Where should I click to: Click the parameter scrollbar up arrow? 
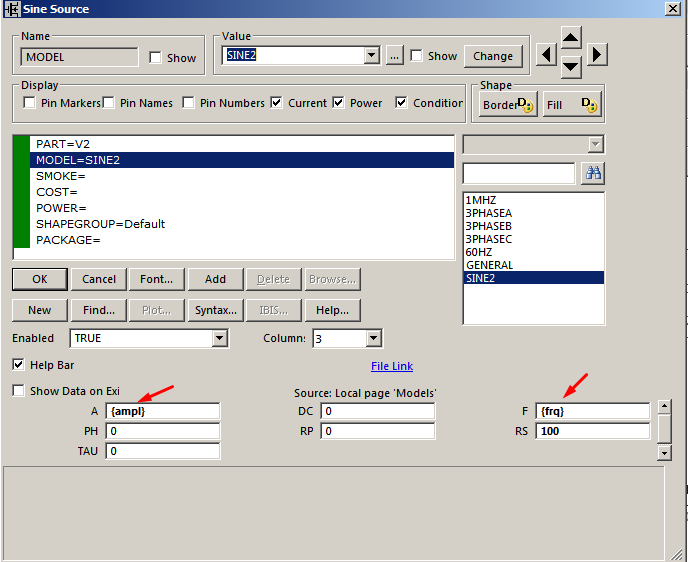coord(664,407)
